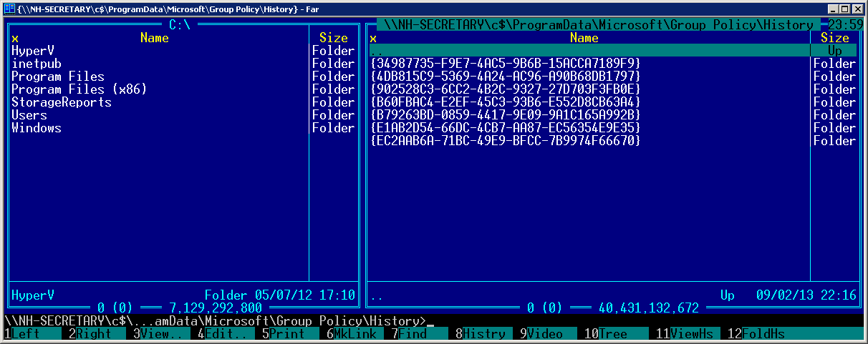Select the {34987735-F9E7-4AC5-9B6B-15ACCA7189F9} folder
This screenshot has width=868, height=344.
point(505,64)
